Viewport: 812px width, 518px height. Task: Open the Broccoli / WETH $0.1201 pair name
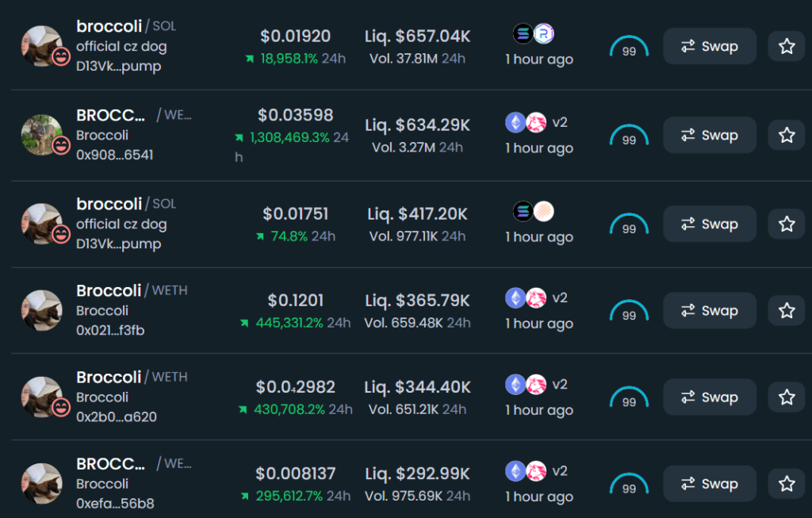[x=132, y=290]
